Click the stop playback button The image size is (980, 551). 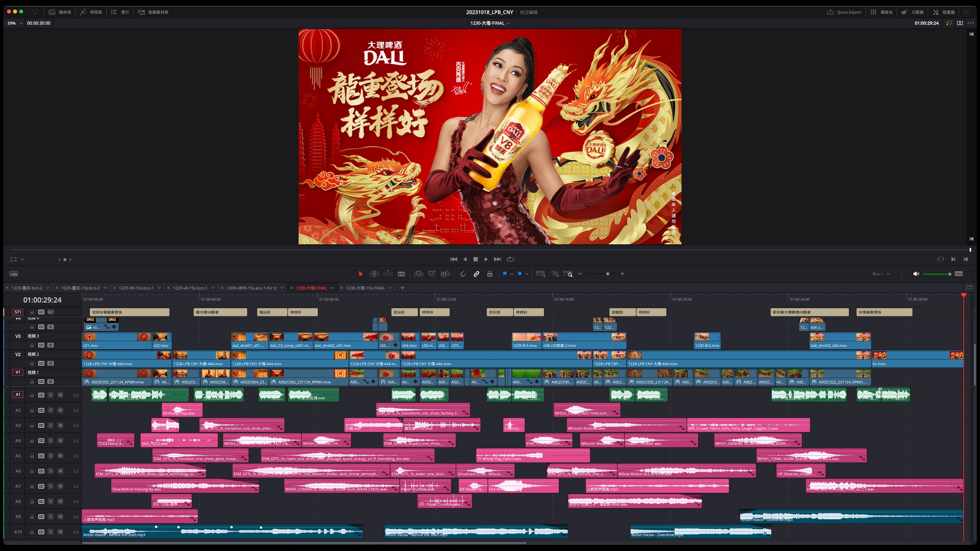tap(476, 259)
